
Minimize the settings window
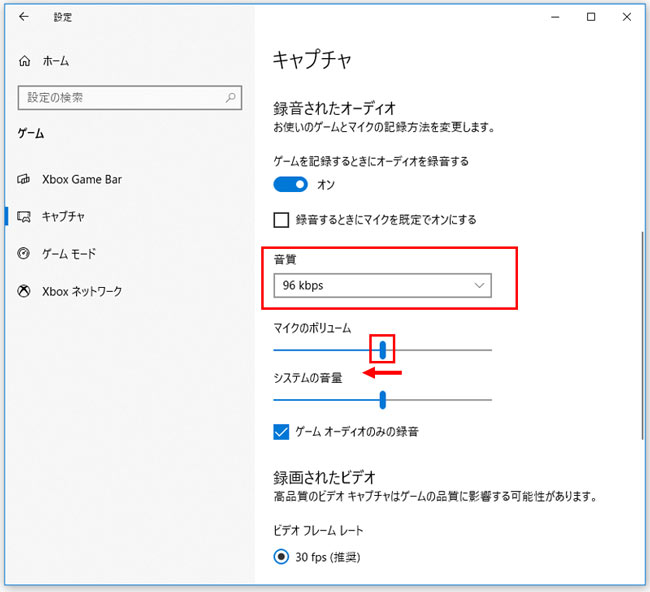(555, 17)
